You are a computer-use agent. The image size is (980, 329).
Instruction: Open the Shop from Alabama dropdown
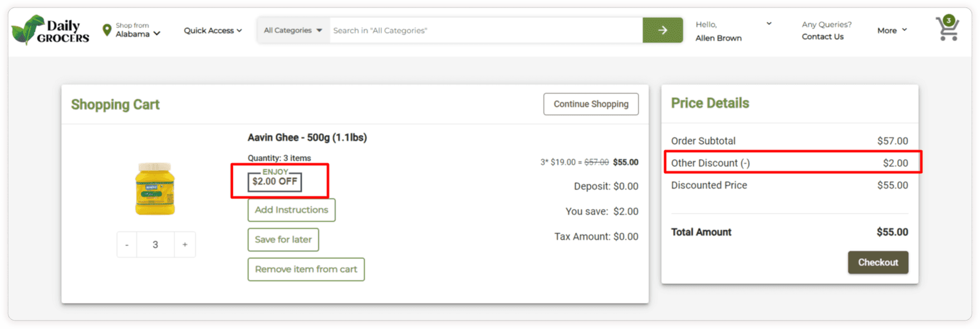click(138, 30)
